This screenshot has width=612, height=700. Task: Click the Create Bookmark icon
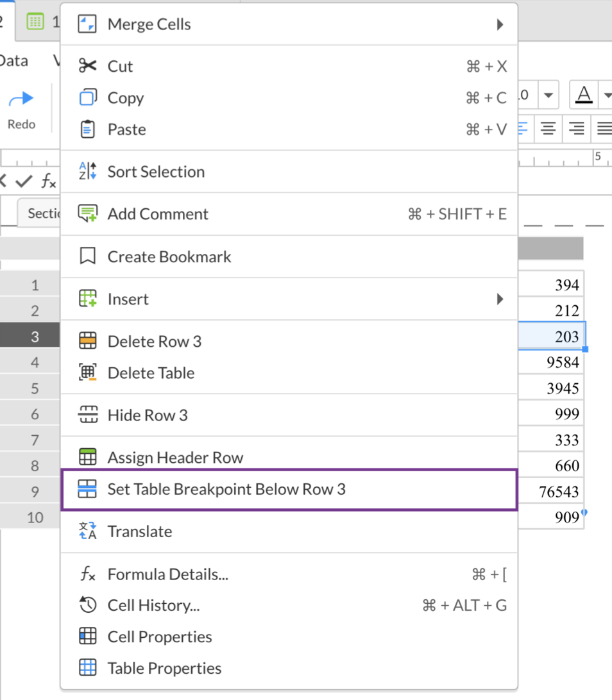click(87, 256)
